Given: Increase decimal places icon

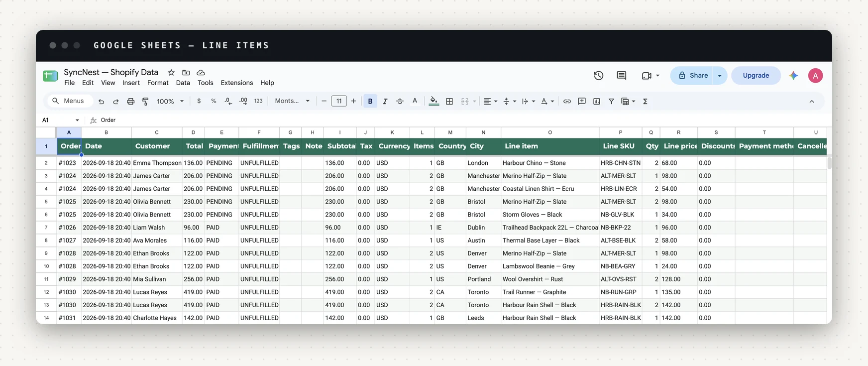Looking at the screenshot, I should [243, 101].
